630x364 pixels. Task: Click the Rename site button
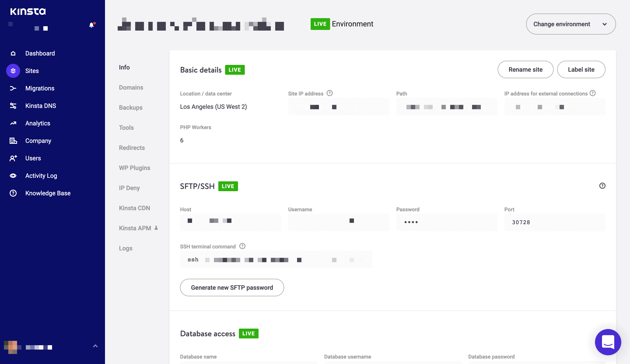(525, 69)
